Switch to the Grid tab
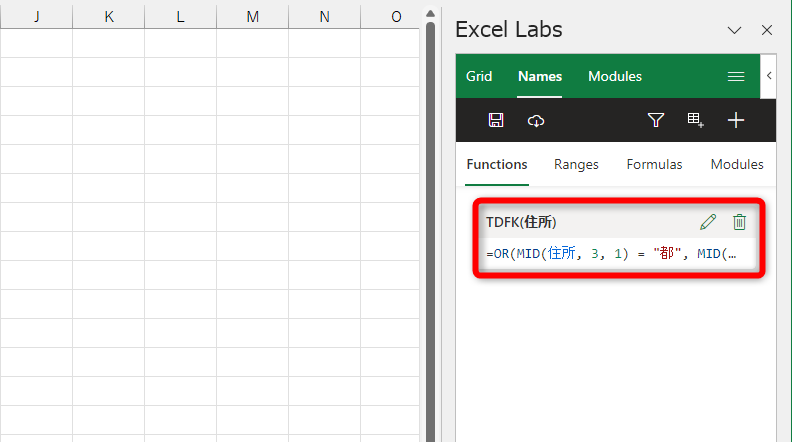The height and width of the screenshot is (442, 792). pyautogui.click(x=479, y=76)
